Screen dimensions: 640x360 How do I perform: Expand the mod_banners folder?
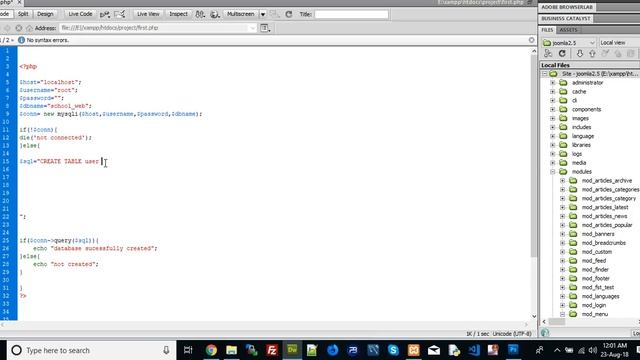pyautogui.click(x=562, y=234)
